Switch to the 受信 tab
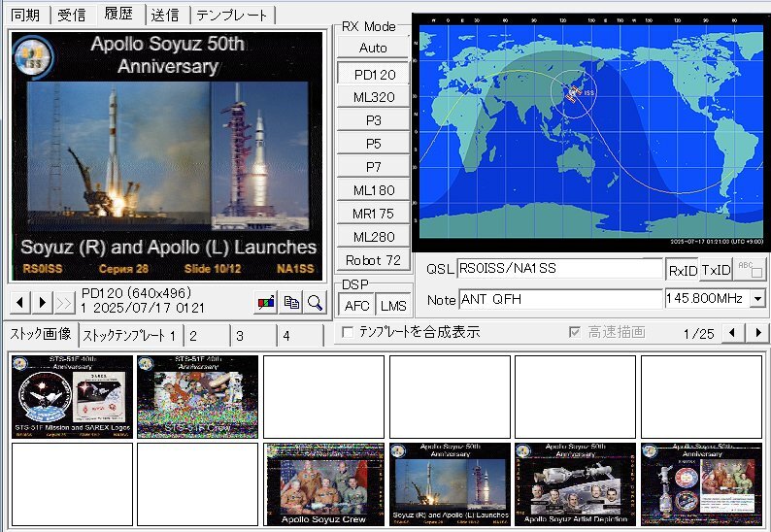This screenshot has height=532, width=771. click(x=72, y=16)
